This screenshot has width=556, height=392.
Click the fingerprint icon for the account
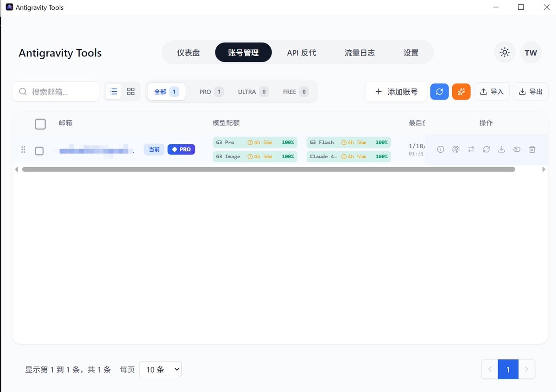coord(455,149)
